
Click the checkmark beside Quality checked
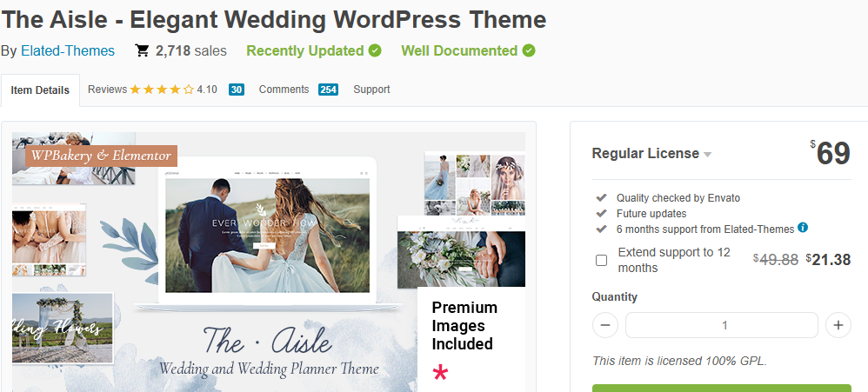(601, 197)
